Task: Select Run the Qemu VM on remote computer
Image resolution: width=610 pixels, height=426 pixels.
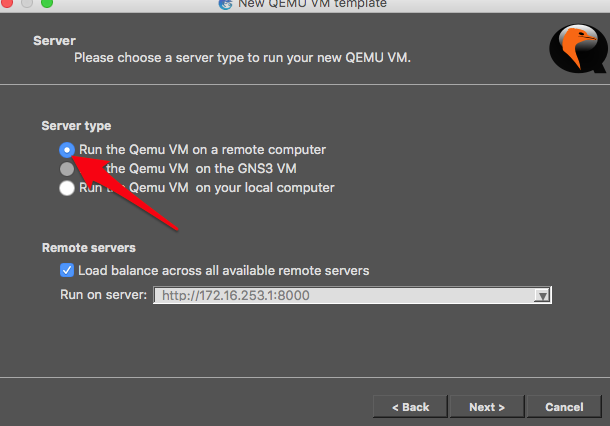Action: point(67,150)
